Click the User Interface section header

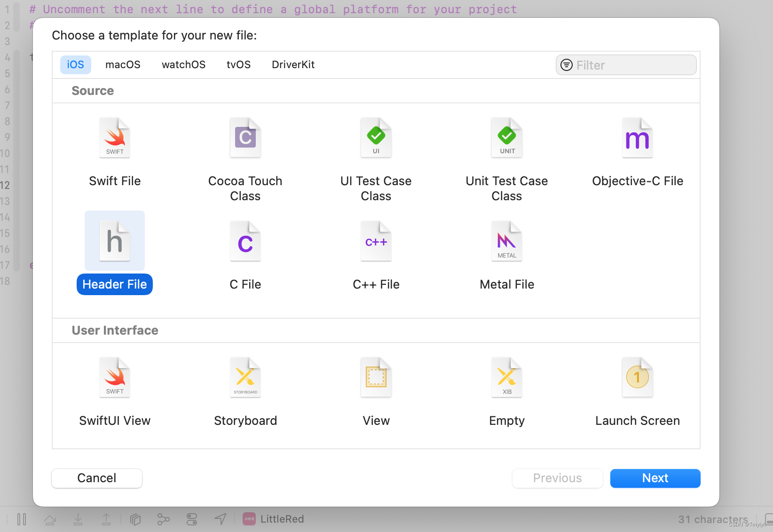coord(115,330)
